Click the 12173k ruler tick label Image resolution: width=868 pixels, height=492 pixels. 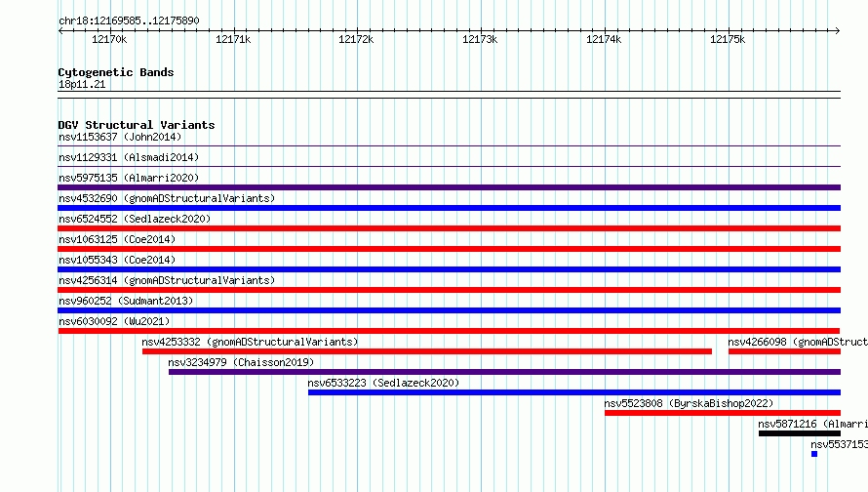(480, 39)
